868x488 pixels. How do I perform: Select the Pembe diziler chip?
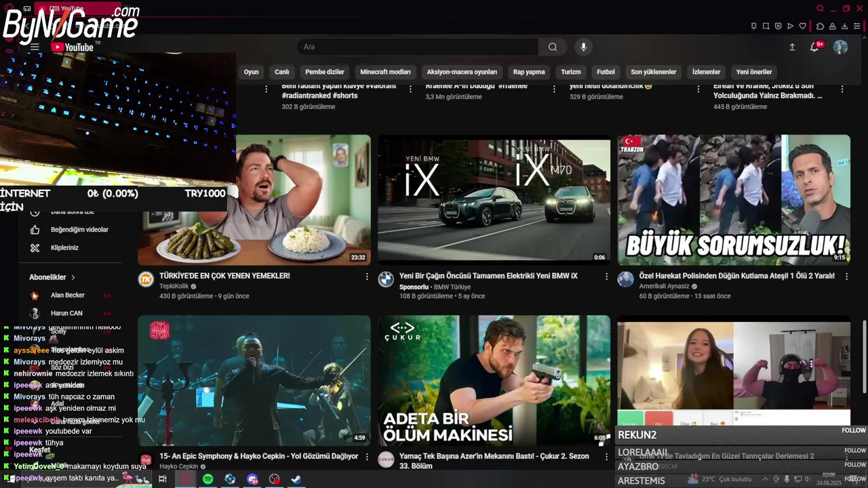tap(325, 72)
